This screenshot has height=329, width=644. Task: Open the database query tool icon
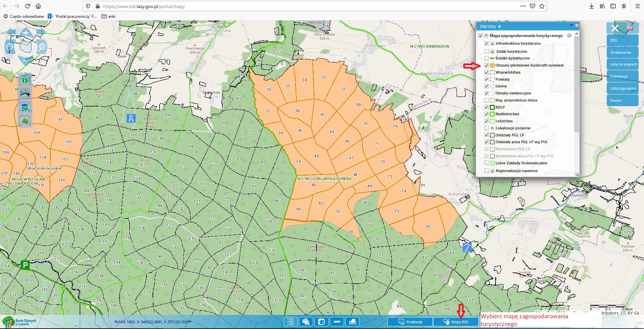click(x=25, y=108)
